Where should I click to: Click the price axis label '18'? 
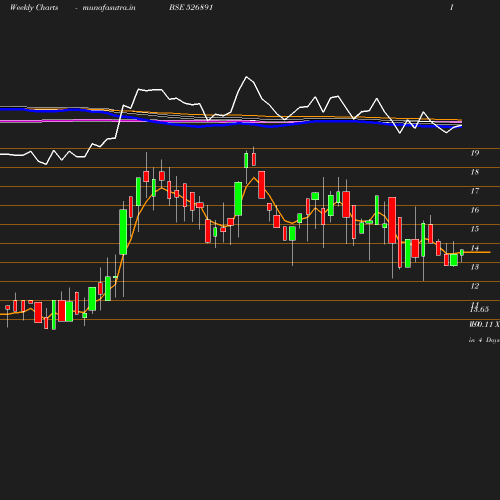coord(475,172)
